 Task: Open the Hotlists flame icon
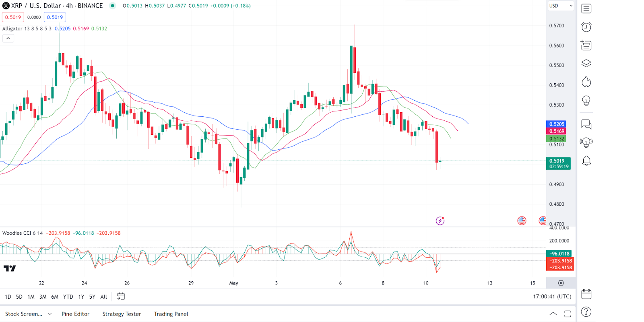(586, 82)
